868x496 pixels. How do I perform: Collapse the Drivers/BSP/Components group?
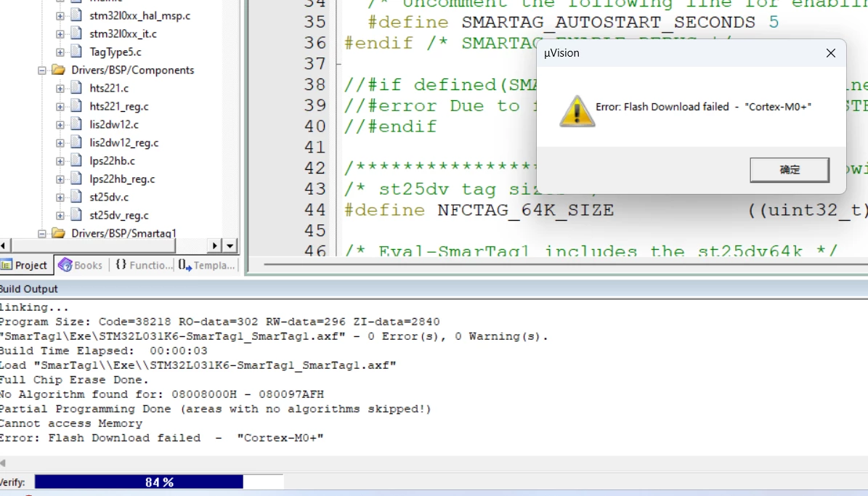tap(41, 71)
